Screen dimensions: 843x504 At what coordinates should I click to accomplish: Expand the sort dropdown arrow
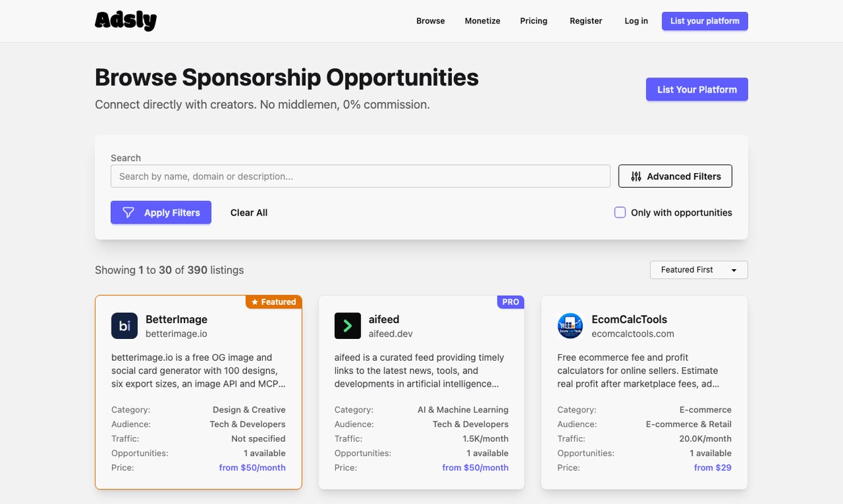pyautogui.click(x=733, y=271)
